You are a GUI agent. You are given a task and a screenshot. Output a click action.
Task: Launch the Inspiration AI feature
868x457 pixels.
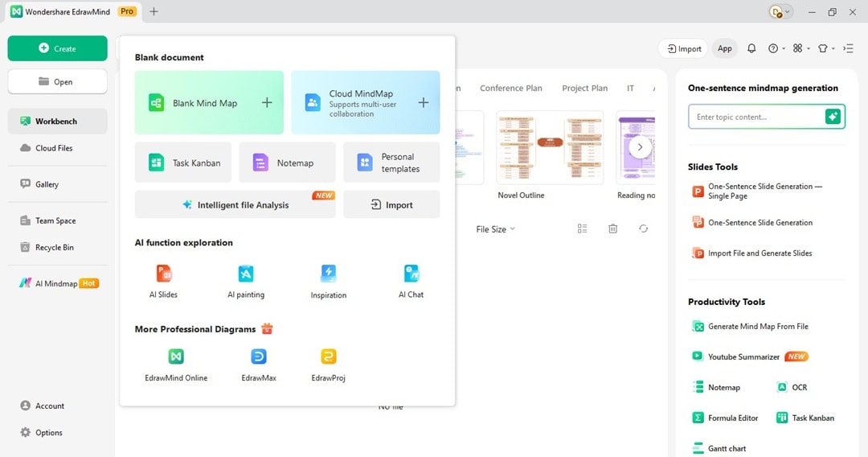(328, 282)
